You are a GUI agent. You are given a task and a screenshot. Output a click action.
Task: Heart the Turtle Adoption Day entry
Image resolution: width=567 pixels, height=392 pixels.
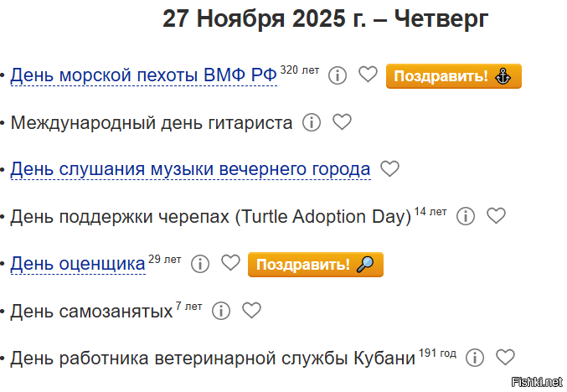click(x=496, y=215)
